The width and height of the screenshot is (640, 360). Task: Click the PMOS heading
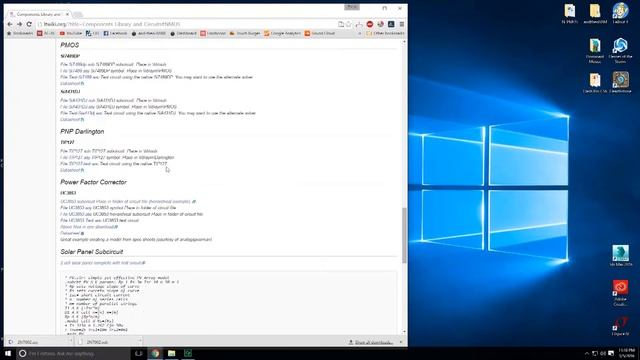click(69, 45)
